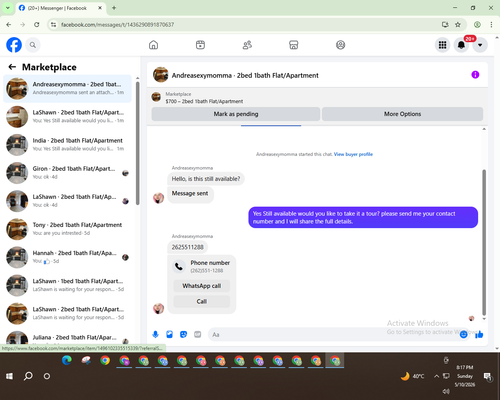Viewport: 500px width, 400px height.
Task: Click the phone handset icon in phone card
Action: (x=179, y=266)
